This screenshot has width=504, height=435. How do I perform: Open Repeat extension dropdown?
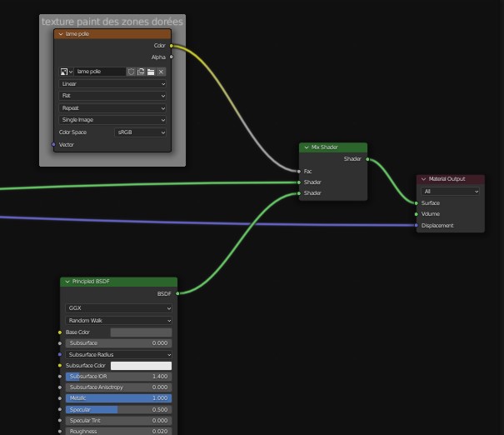point(112,108)
